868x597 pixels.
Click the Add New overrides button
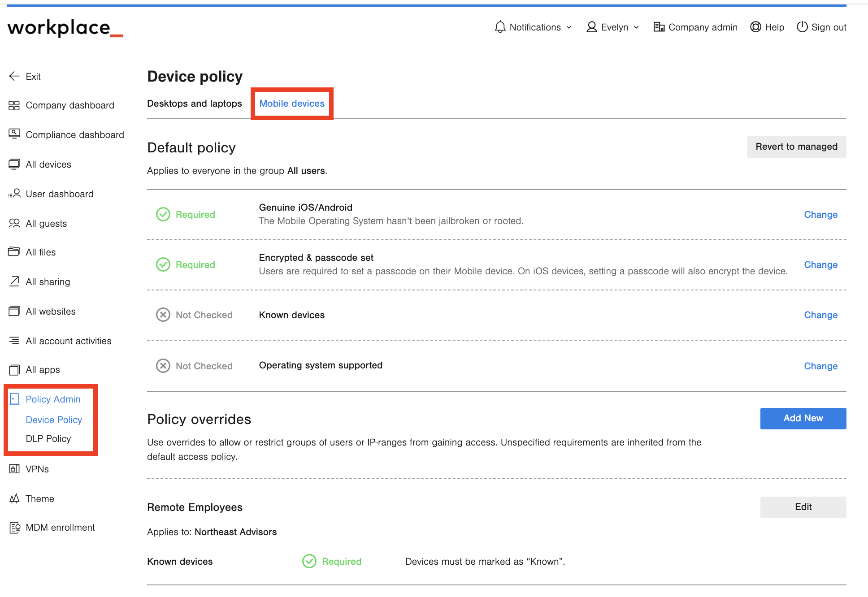pos(803,418)
